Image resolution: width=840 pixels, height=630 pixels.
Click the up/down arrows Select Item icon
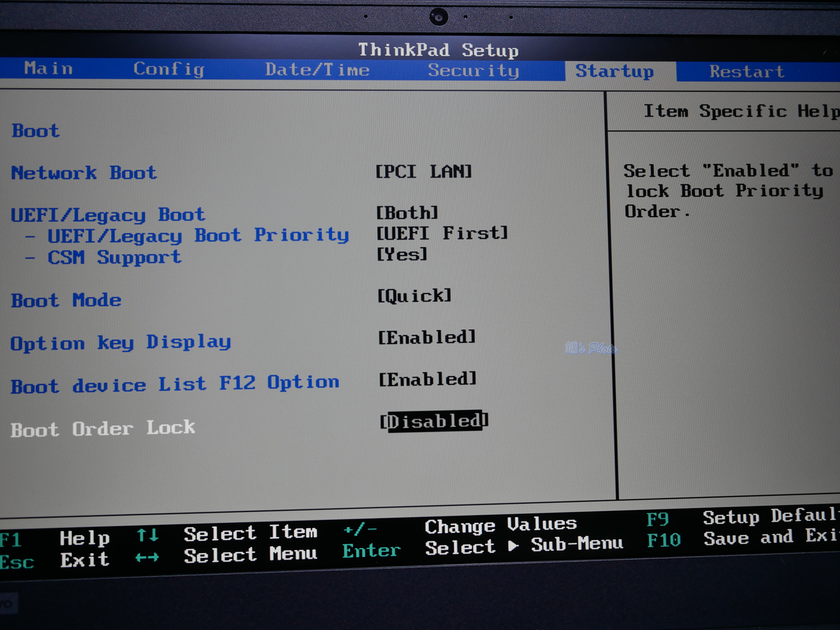pyautogui.click(x=147, y=535)
